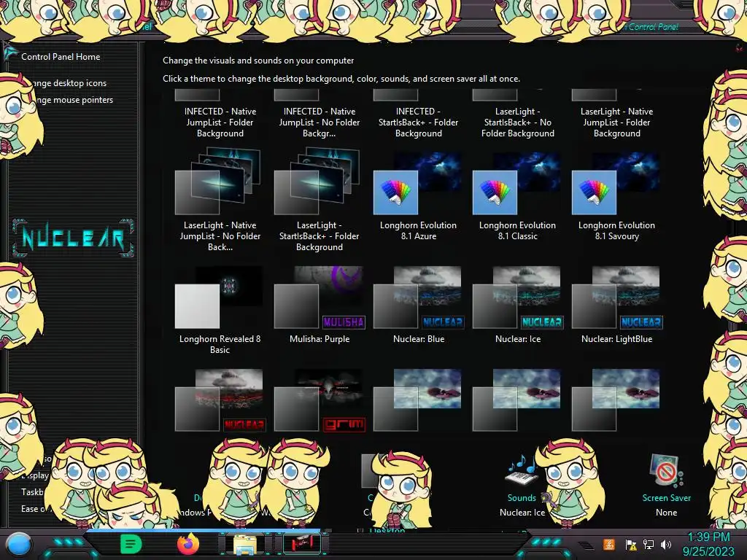Viewport: 747px width, 560px height.
Task: Launch Firefox from the taskbar
Action: coord(188,544)
